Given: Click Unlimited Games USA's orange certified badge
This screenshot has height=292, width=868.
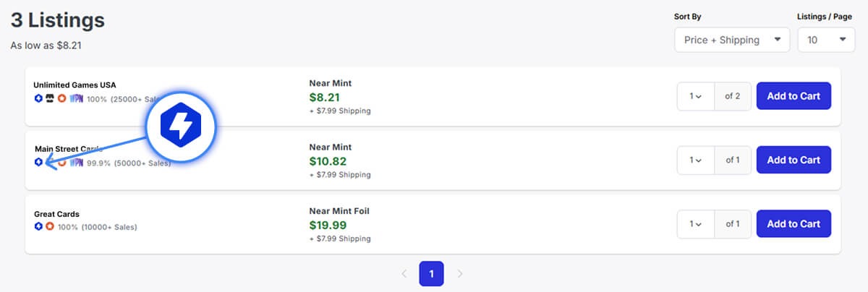Looking at the screenshot, I should point(61,98).
